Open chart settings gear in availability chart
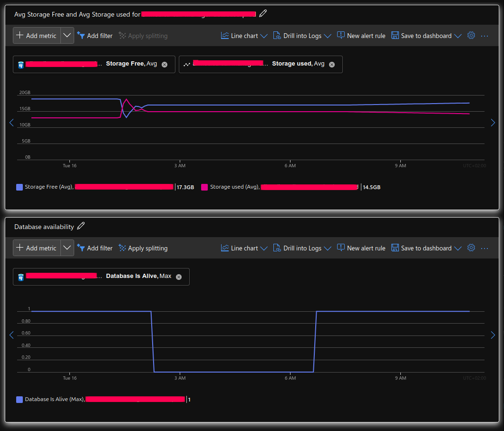The image size is (504, 431). pyautogui.click(x=471, y=248)
